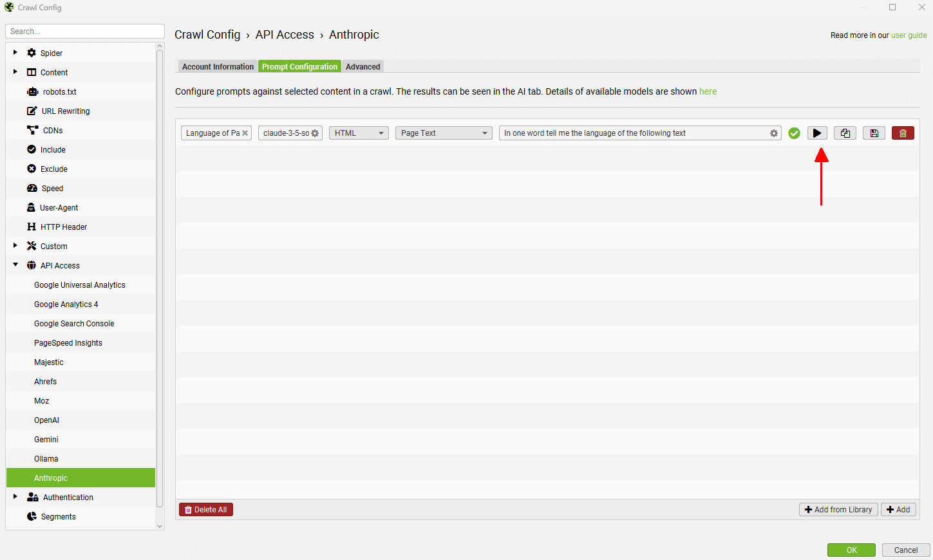Click in the config search field
Screen dimensions: 933x560
[84, 32]
